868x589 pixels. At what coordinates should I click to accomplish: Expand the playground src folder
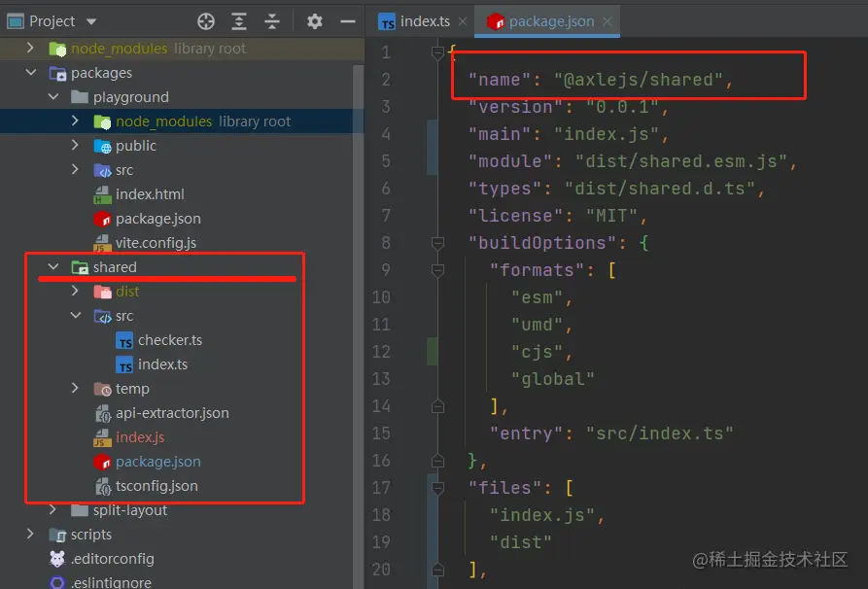click(75, 169)
